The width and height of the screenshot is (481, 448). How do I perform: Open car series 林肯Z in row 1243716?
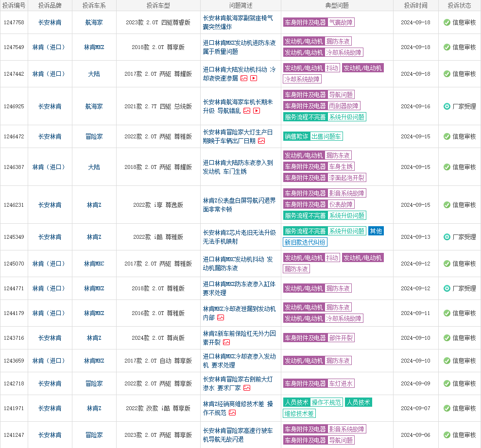94,338
